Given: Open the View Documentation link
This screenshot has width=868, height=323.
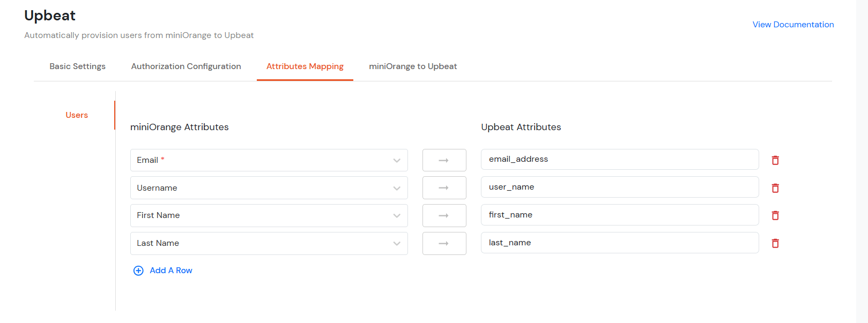Looking at the screenshot, I should coord(793,25).
